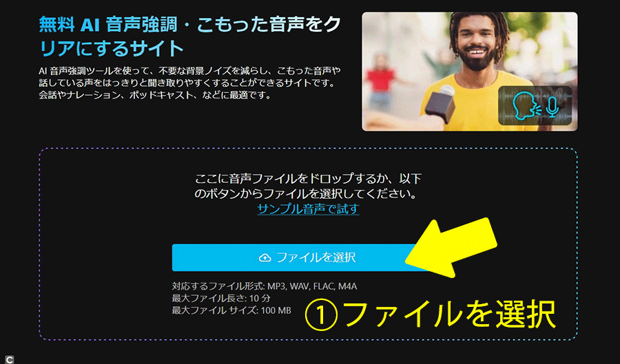
Task: Click the cyan microphone icon on hero image
Action: pyautogui.click(x=552, y=107)
